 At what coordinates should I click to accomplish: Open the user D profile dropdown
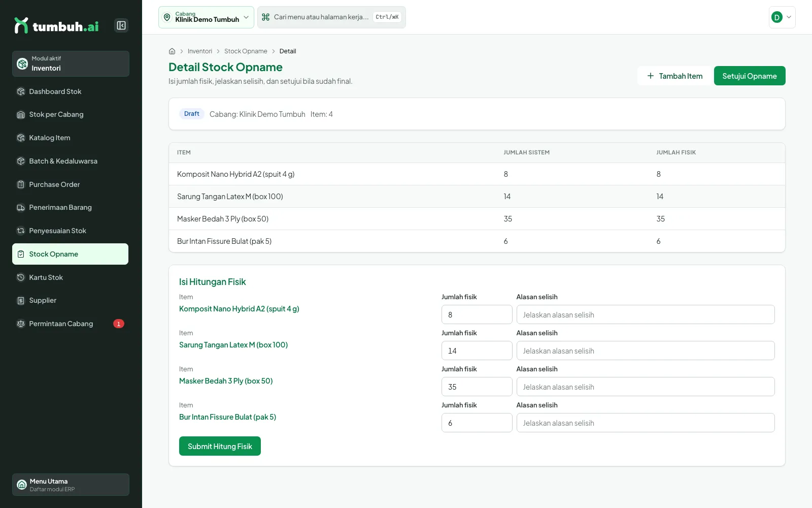[782, 17]
